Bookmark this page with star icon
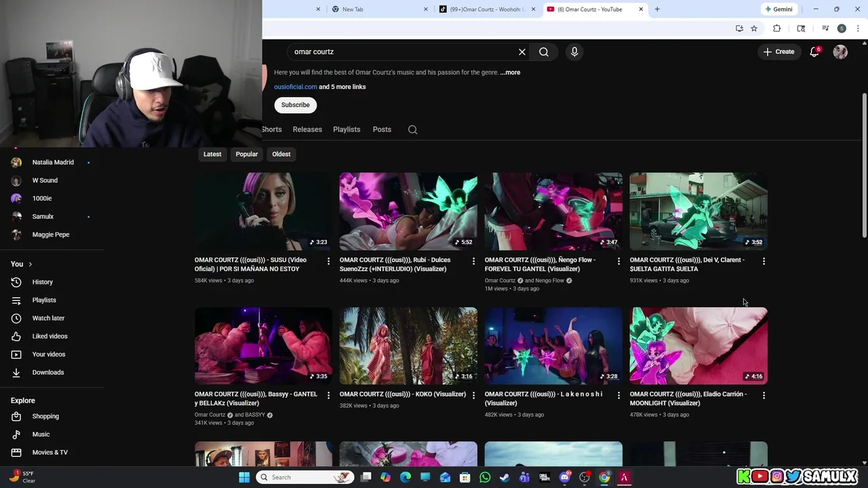Viewport: 868px width, 488px height. point(754,28)
